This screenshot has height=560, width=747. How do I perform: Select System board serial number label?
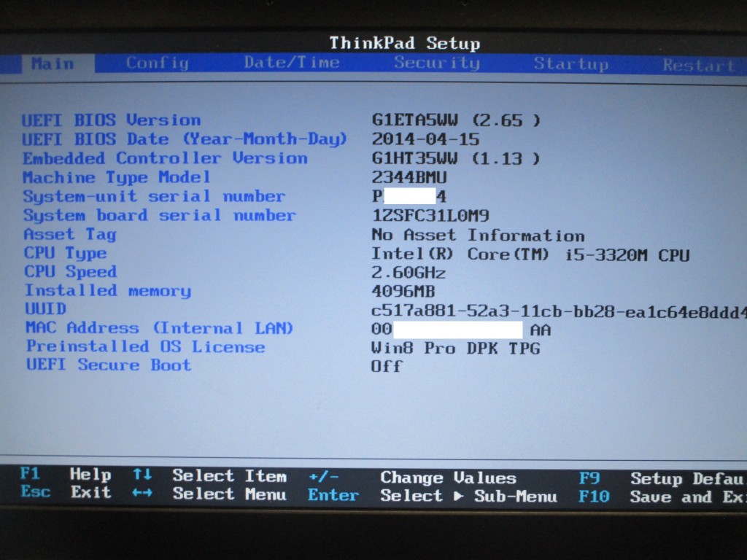coord(160,215)
